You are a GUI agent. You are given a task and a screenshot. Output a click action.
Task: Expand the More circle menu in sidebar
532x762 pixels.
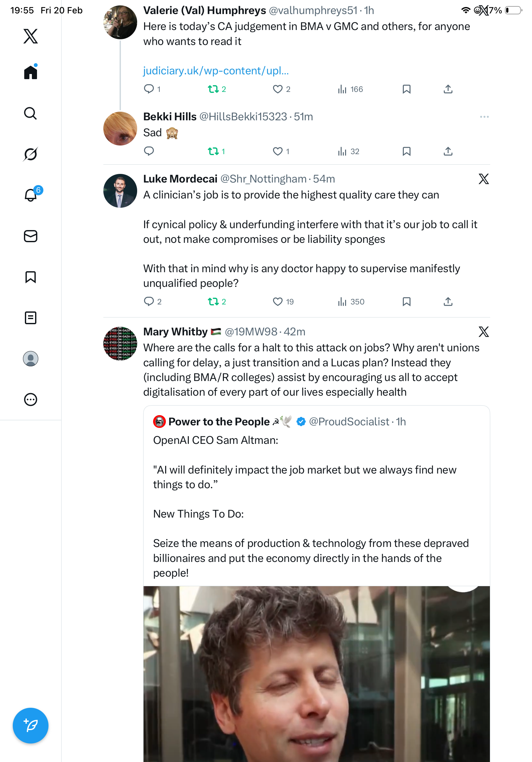pyautogui.click(x=31, y=400)
